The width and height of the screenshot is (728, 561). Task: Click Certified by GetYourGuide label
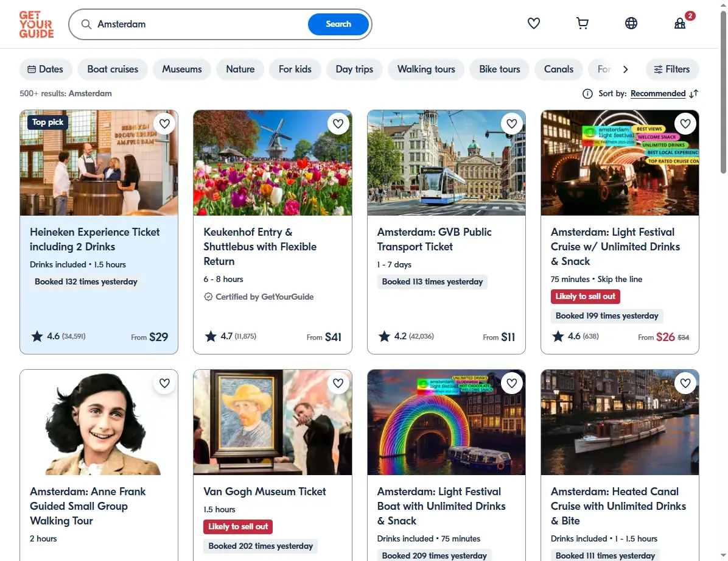[259, 297]
